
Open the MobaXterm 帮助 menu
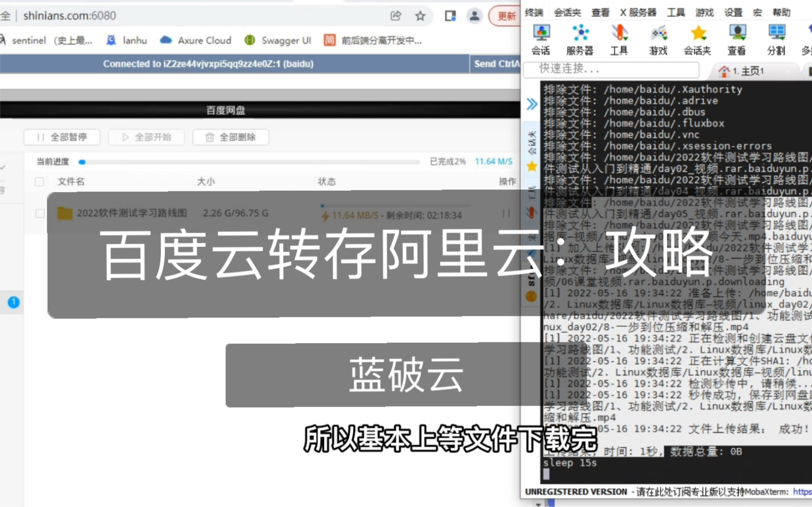781,12
